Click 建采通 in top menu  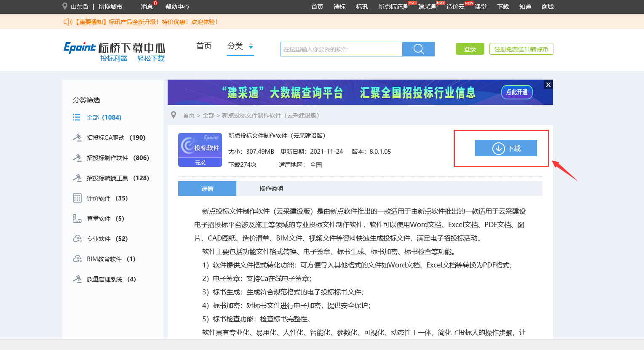click(x=427, y=7)
